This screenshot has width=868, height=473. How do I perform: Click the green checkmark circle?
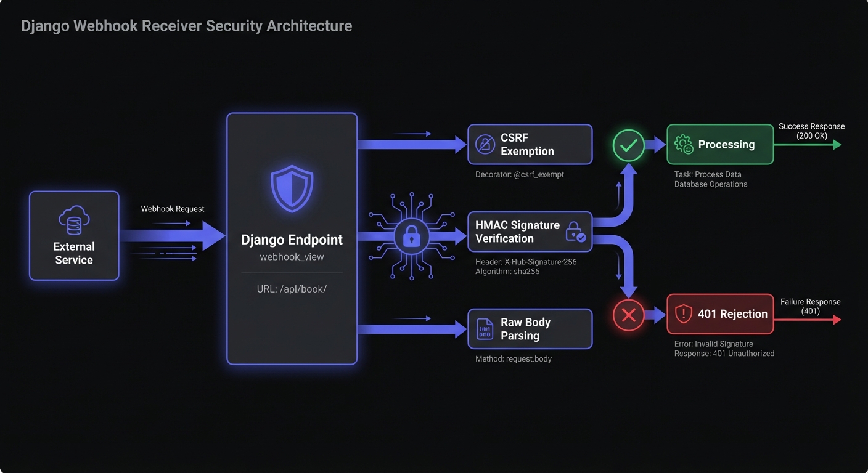[628, 146]
